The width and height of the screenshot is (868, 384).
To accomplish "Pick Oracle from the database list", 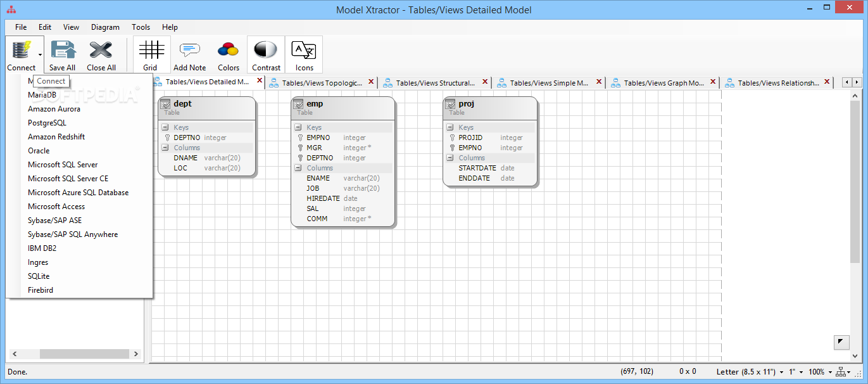I will pyautogui.click(x=79, y=151).
